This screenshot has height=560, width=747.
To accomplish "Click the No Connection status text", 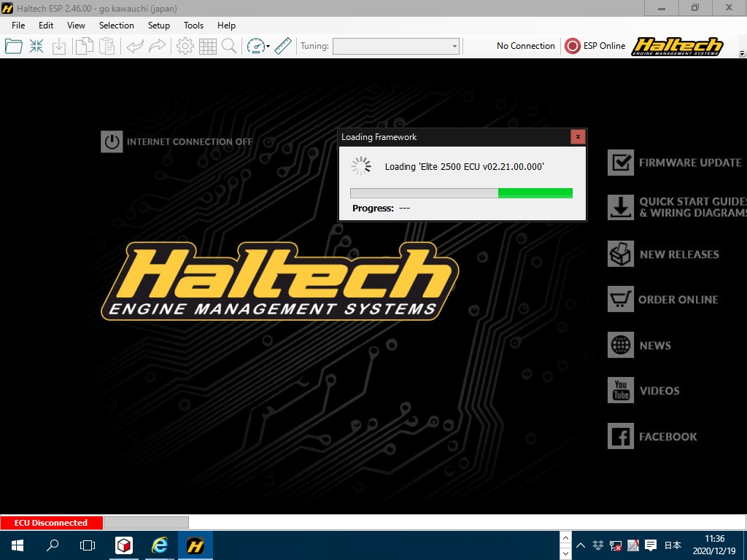I will pos(525,46).
